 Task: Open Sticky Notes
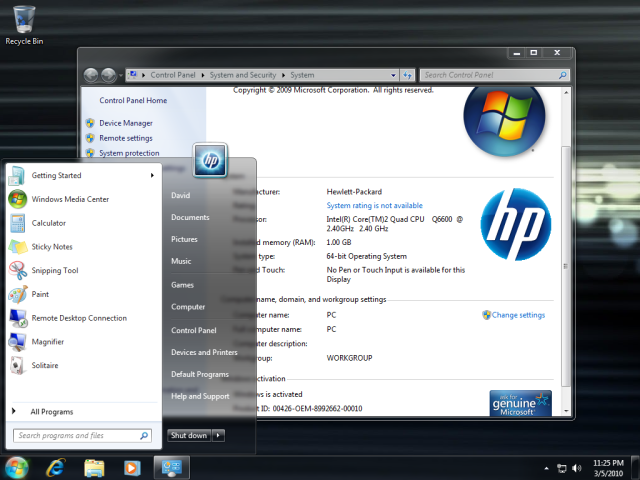tap(82, 247)
